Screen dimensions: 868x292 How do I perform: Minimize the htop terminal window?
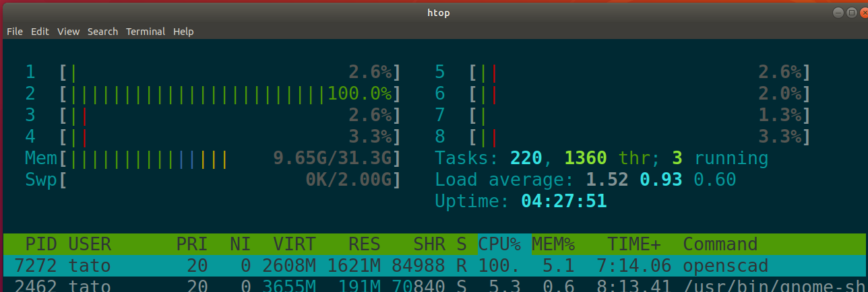pos(838,12)
